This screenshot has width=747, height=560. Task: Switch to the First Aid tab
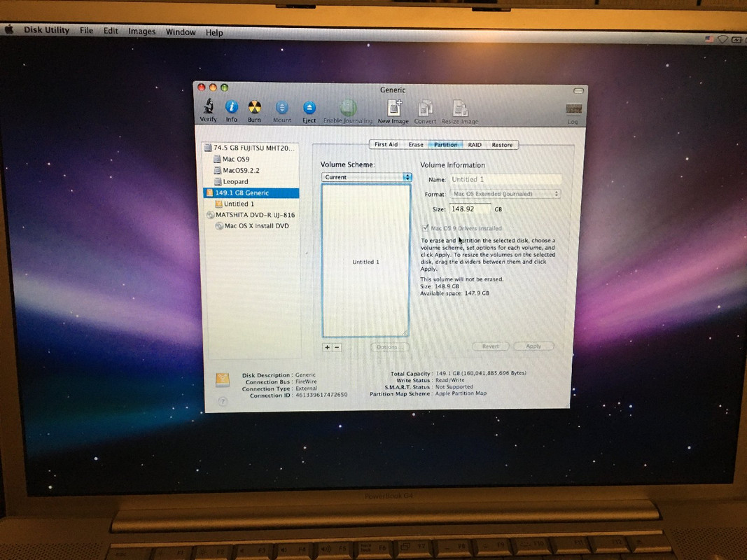click(386, 144)
